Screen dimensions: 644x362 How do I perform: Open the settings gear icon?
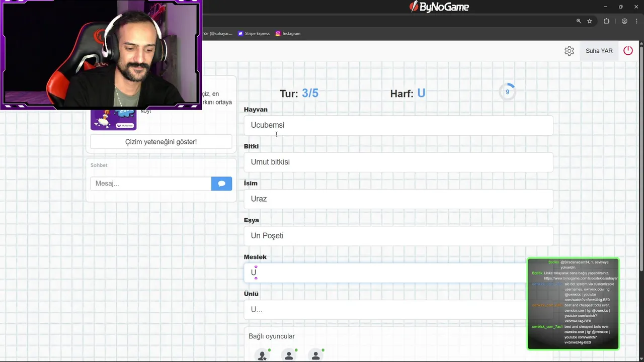569,51
